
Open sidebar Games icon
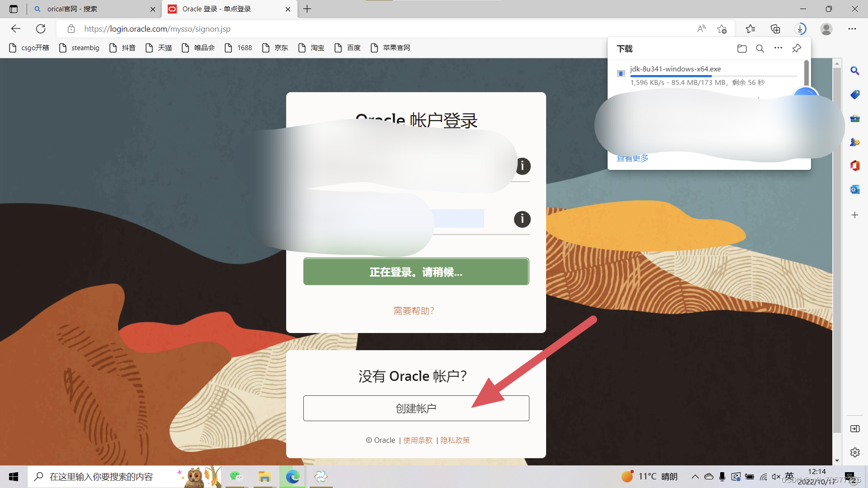click(x=854, y=142)
